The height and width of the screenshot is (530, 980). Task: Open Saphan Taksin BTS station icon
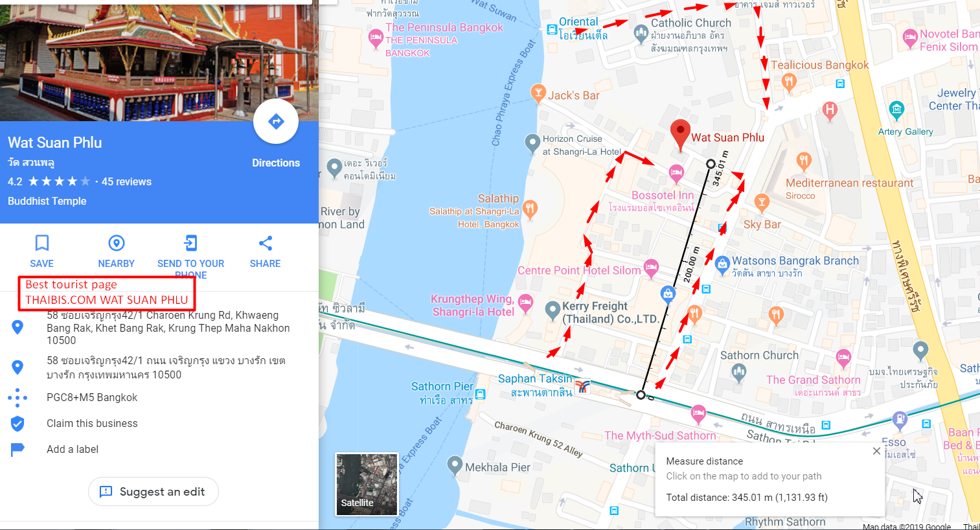(582, 387)
